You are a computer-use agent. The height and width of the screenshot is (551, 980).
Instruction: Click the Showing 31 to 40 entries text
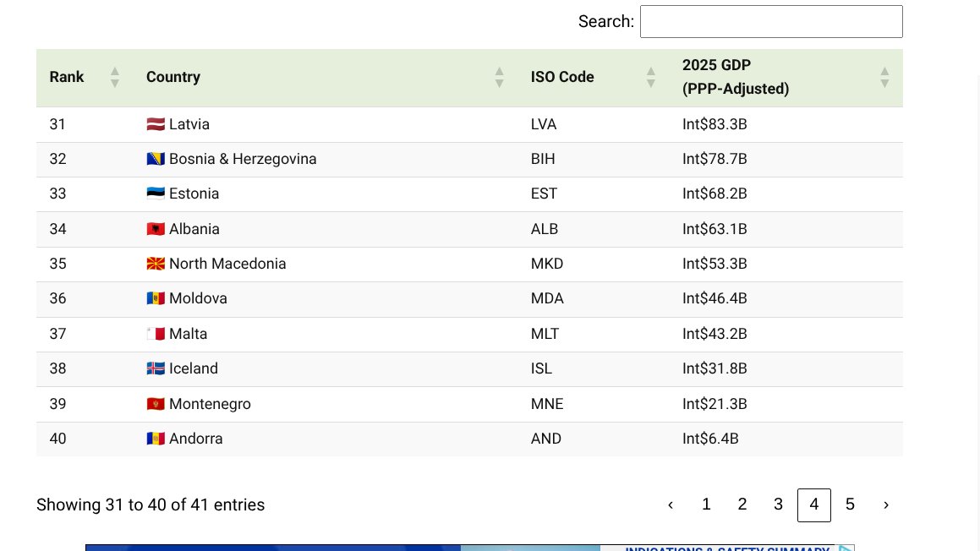pyautogui.click(x=151, y=505)
